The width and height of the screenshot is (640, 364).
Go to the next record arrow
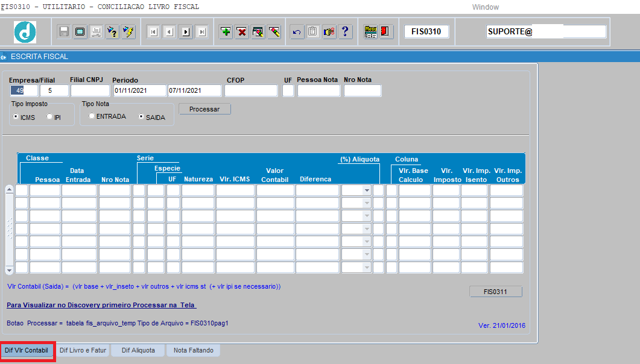coord(186,32)
